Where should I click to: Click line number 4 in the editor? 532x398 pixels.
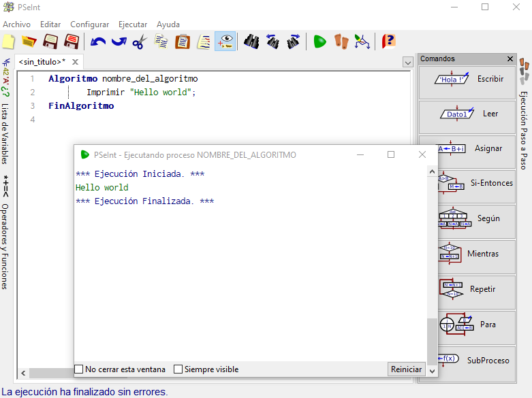(32, 119)
